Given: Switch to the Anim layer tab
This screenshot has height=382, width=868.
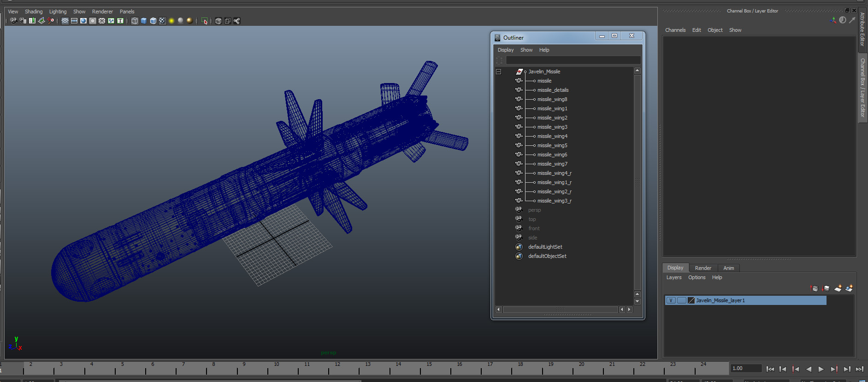Looking at the screenshot, I should click(728, 268).
